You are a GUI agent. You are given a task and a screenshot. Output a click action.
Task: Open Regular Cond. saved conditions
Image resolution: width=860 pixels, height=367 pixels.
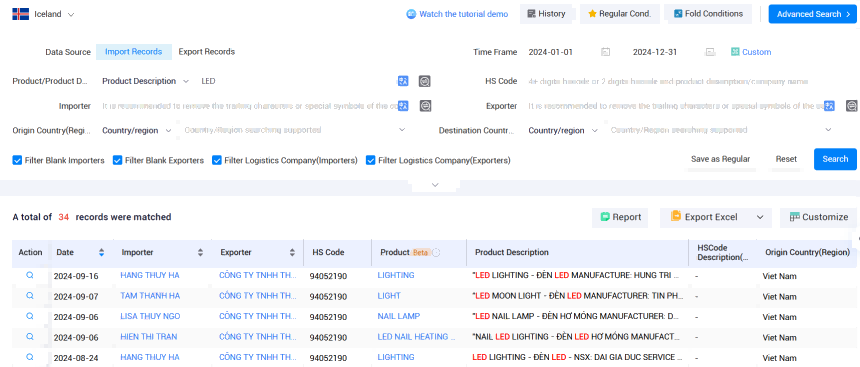click(619, 14)
